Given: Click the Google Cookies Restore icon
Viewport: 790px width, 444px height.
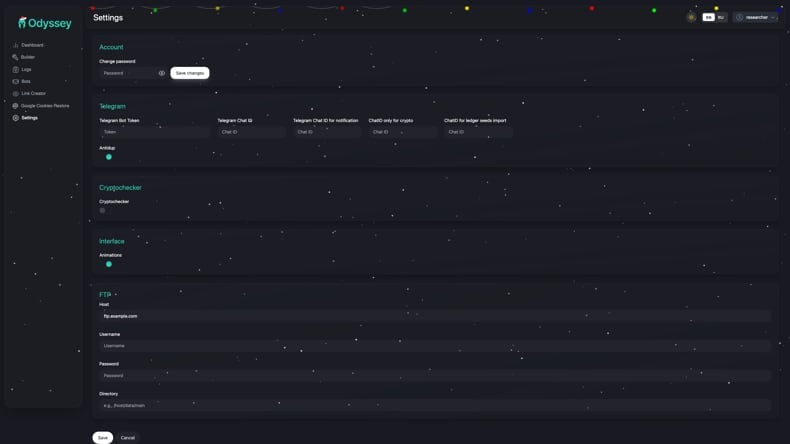Looking at the screenshot, I should 16,106.
